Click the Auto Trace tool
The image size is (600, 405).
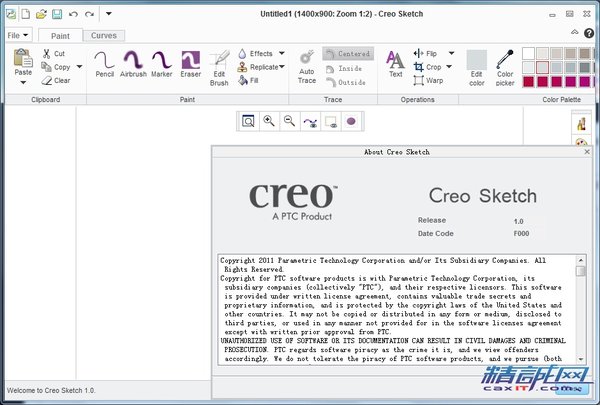point(307,67)
